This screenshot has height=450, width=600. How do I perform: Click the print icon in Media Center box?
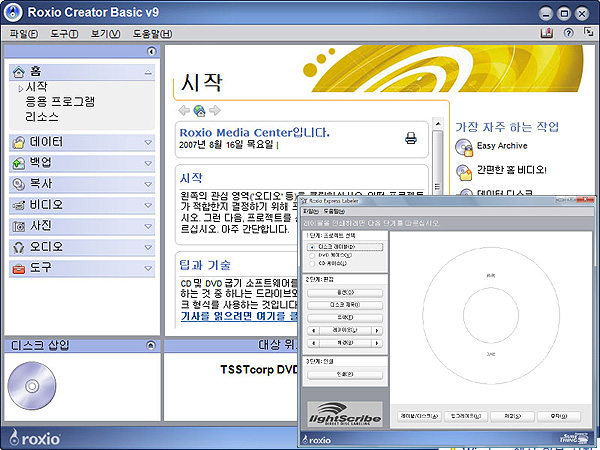click(411, 138)
